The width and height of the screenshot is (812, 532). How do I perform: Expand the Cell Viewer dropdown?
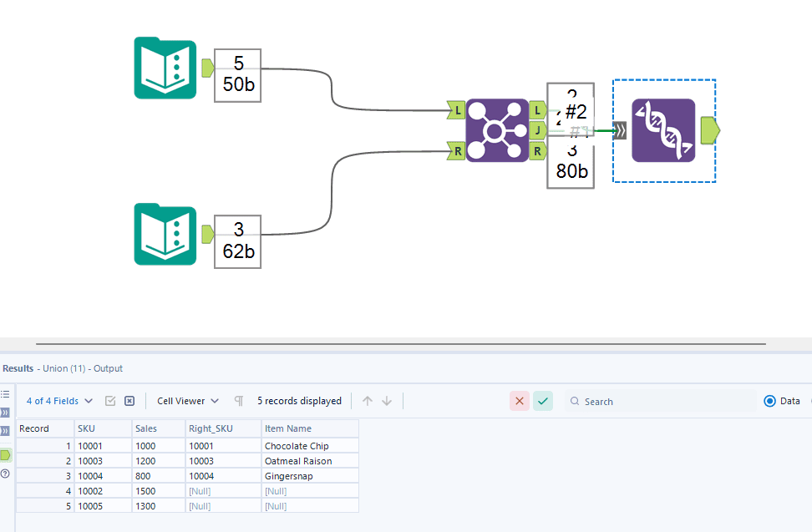[x=188, y=401]
